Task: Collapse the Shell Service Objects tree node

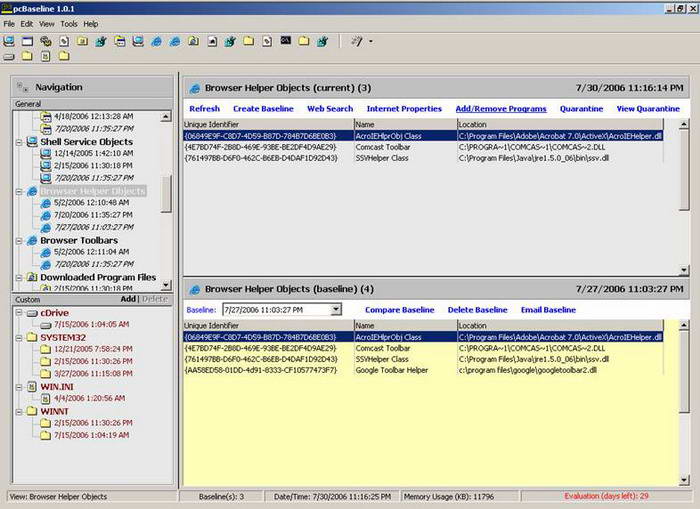Action: click(x=19, y=142)
